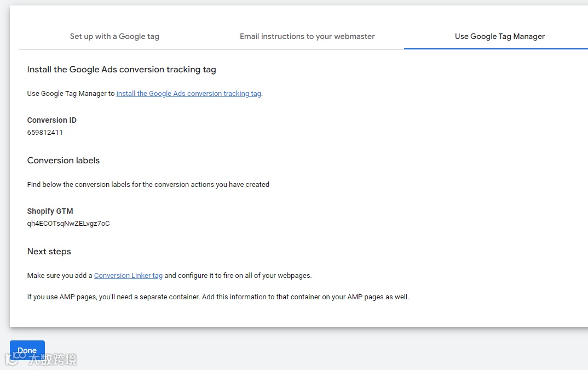Click the AMP pages separate container note
The width and height of the screenshot is (588, 370).
pyautogui.click(x=218, y=297)
